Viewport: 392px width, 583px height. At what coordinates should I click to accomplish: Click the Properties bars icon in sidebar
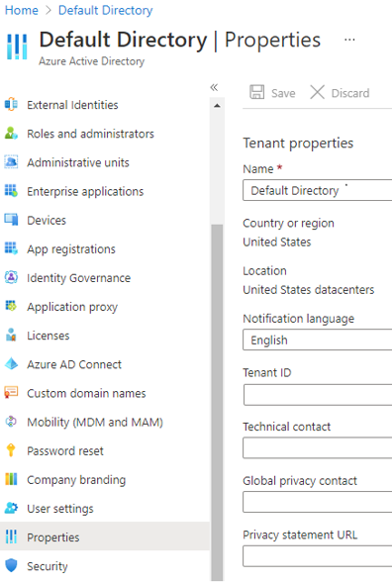11,536
